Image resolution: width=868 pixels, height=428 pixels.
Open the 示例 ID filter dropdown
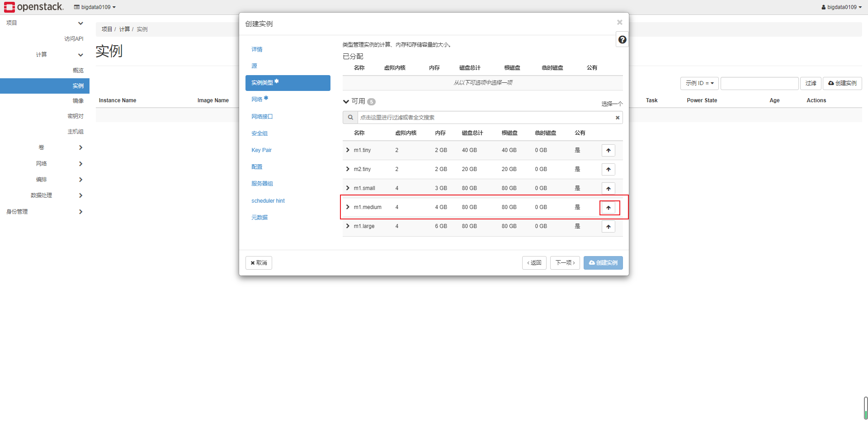[x=699, y=83]
